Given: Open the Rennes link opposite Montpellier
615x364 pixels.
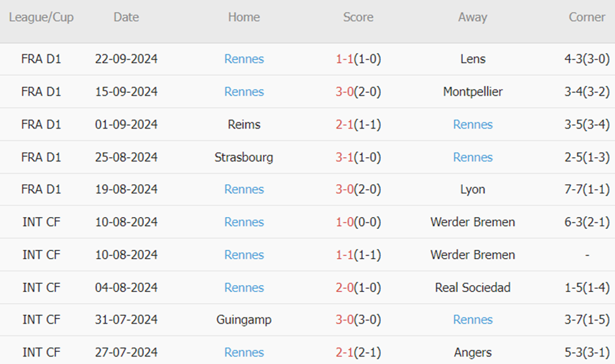Looking at the screenshot, I should 244,92.
